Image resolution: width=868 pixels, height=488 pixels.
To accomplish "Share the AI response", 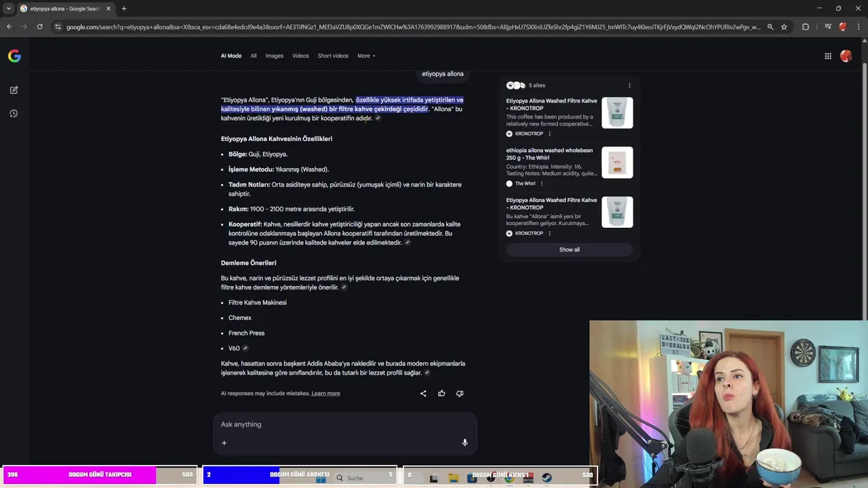I will (423, 393).
